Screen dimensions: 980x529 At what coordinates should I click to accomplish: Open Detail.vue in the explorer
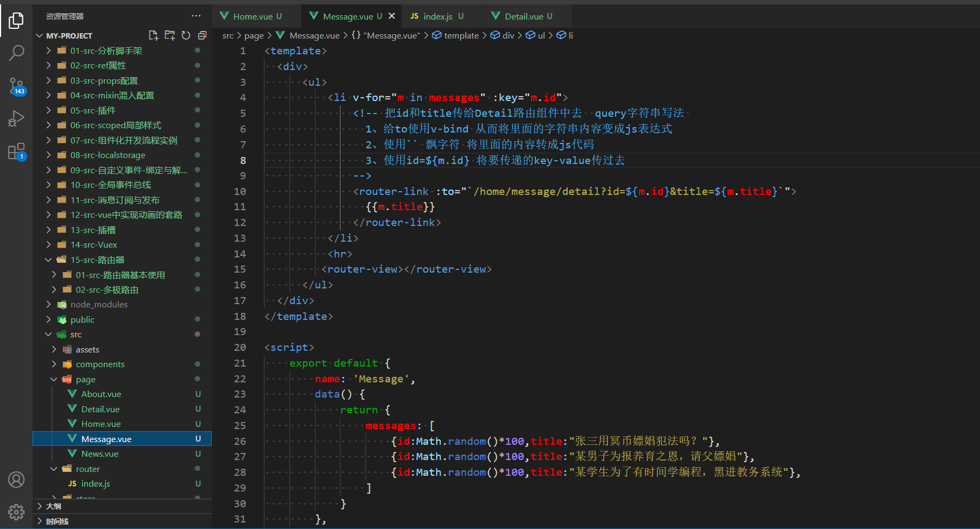pos(122,409)
